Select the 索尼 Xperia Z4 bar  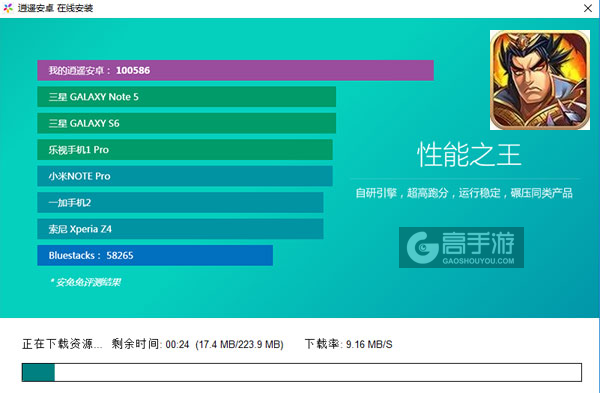coord(180,229)
